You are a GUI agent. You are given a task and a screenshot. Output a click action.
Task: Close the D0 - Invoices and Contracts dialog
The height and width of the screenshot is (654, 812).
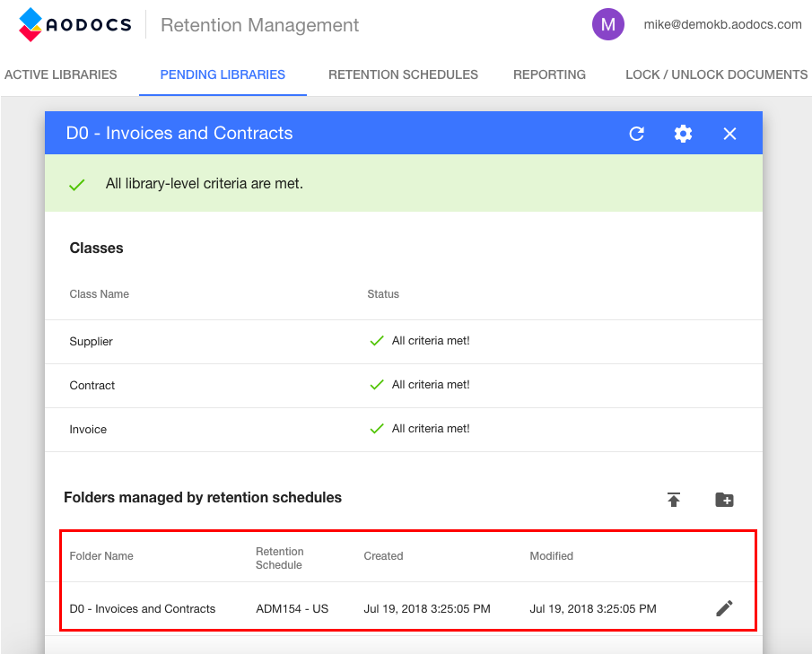tap(729, 133)
